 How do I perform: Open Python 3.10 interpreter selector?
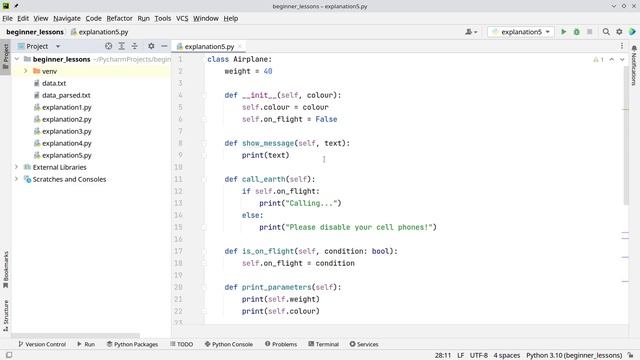[574, 355]
